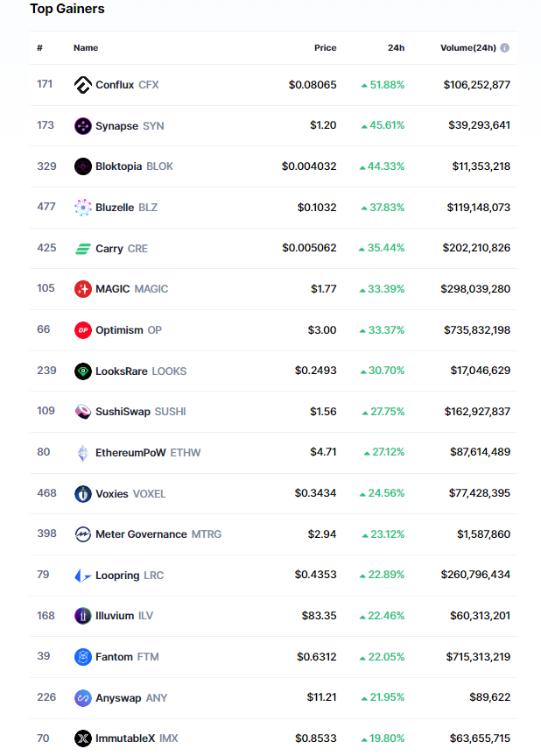
Task: Sort table by the 24h column header
Action: (x=396, y=48)
